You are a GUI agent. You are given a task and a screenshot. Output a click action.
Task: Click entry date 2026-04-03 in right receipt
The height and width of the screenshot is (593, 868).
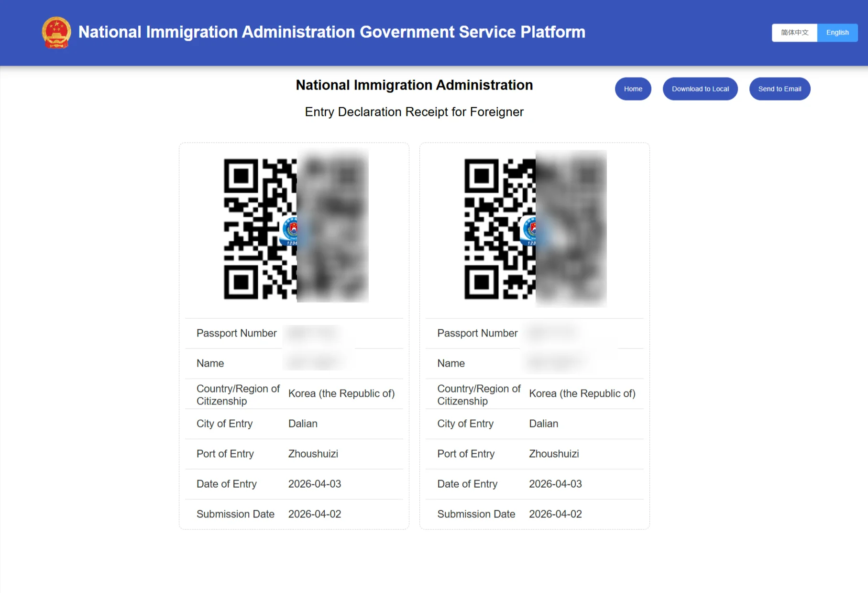tap(555, 484)
